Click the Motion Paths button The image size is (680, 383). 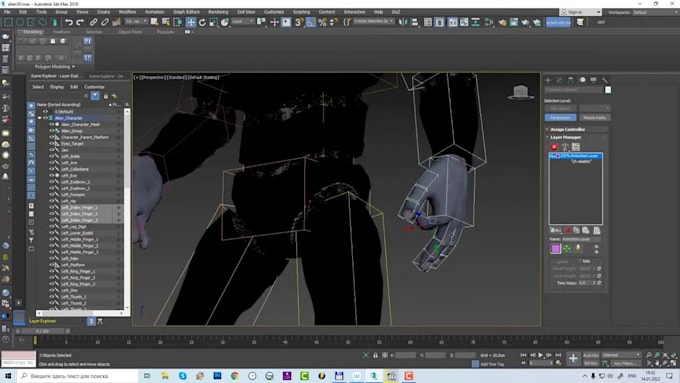(x=595, y=118)
